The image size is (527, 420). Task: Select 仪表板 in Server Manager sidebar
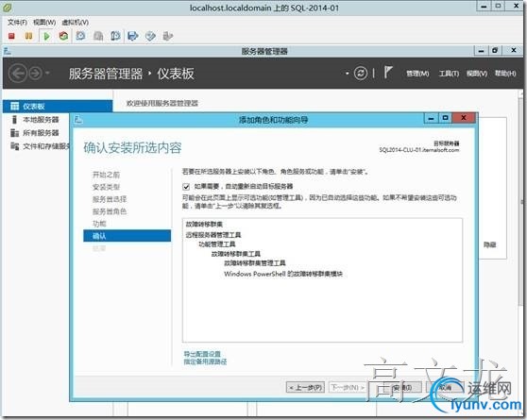tap(58, 107)
